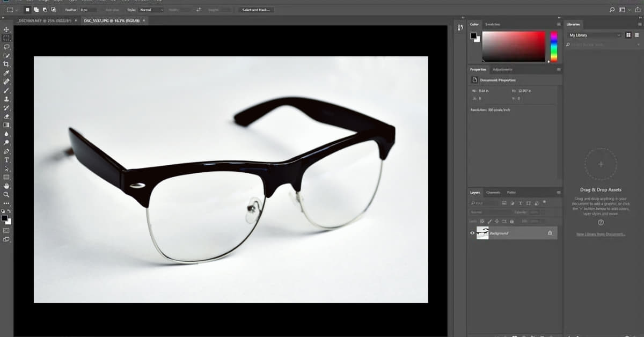Toggle layer filtering switch in Layers panel
The width and height of the screenshot is (644, 337).
pyautogui.click(x=544, y=202)
